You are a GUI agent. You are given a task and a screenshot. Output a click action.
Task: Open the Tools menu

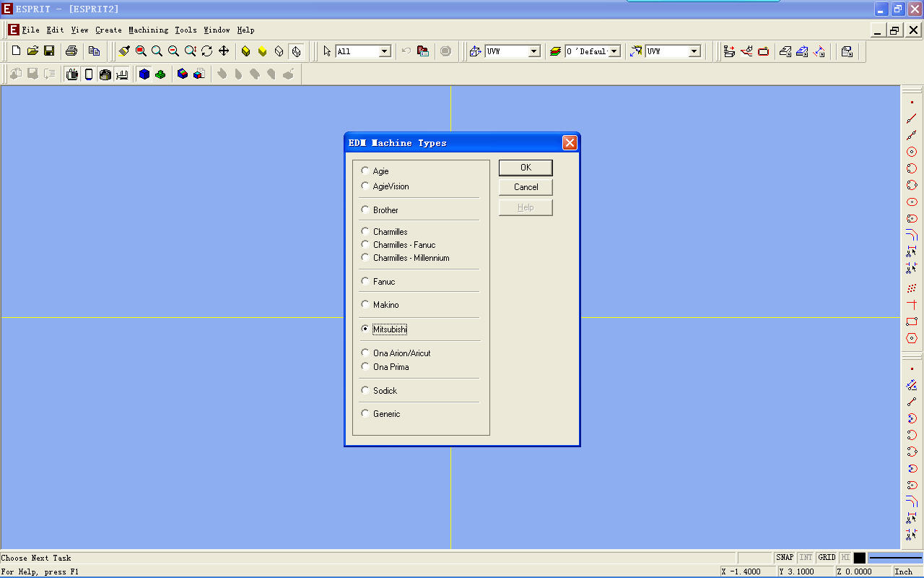click(x=186, y=30)
